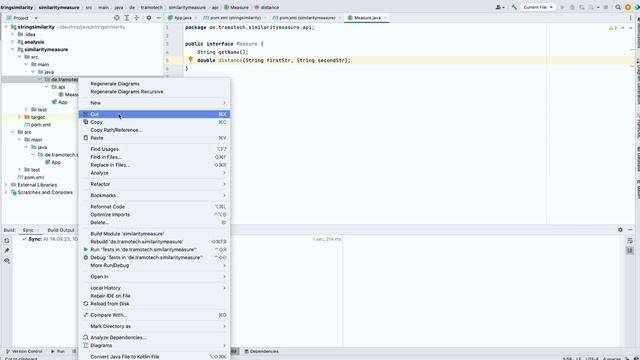The height and width of the screenshot is (360, 640).
Task: Open Build panel settings gear
Action: [620, 230]
